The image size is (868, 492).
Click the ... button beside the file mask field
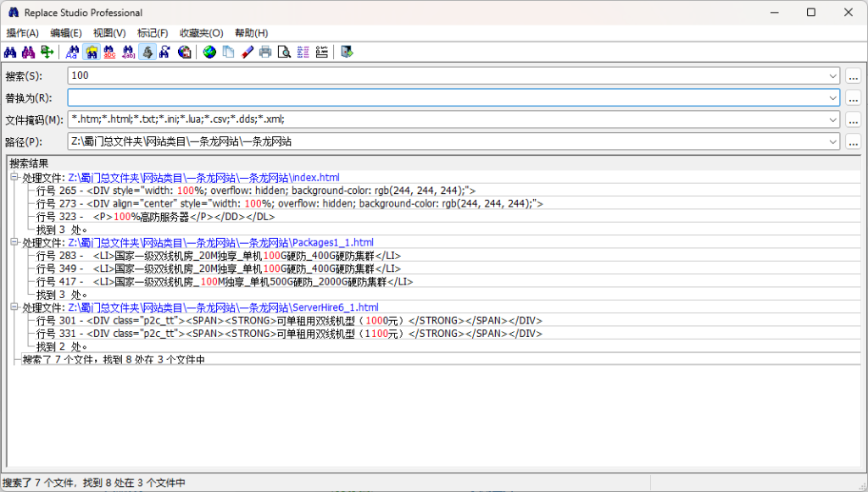853,119
